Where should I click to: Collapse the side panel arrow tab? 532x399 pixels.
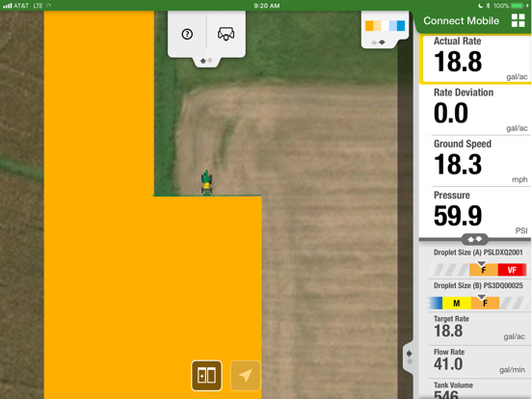coord(409,358)
